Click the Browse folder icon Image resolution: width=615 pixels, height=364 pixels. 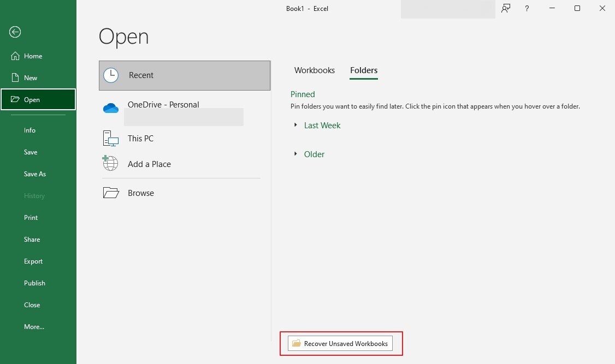[x=111, y=193]
